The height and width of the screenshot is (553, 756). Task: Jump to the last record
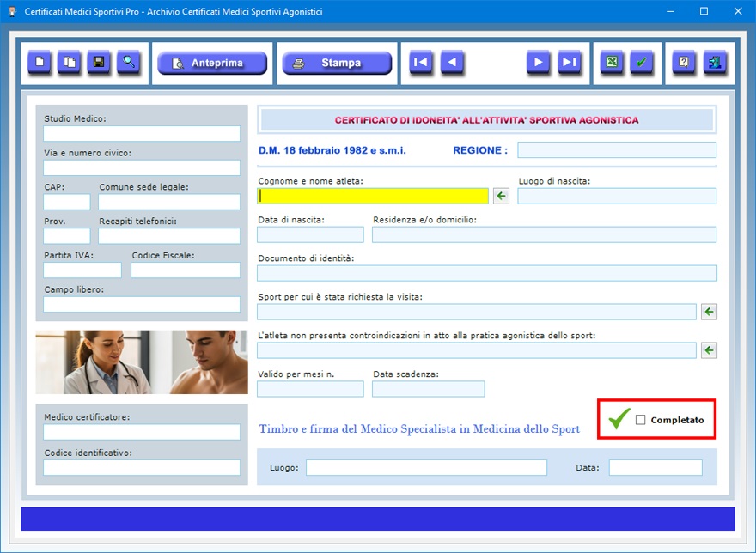pyautogui.click(x=570, y=63)
